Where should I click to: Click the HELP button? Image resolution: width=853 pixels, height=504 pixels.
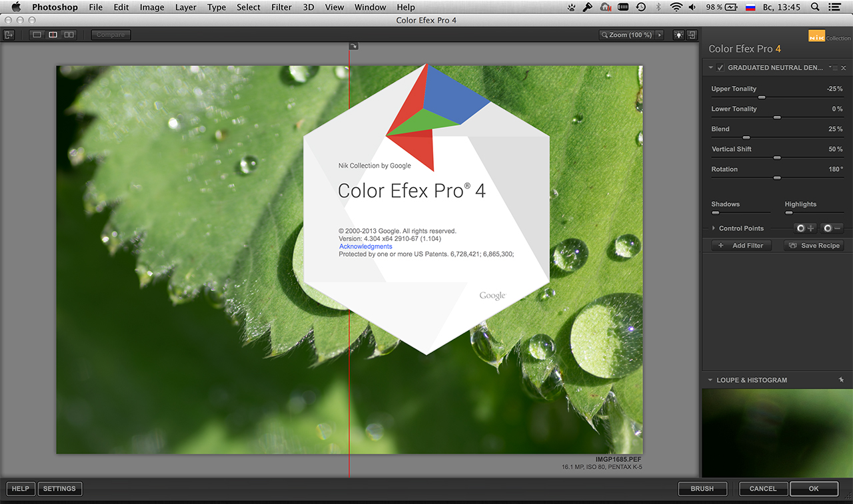point(21,489)
